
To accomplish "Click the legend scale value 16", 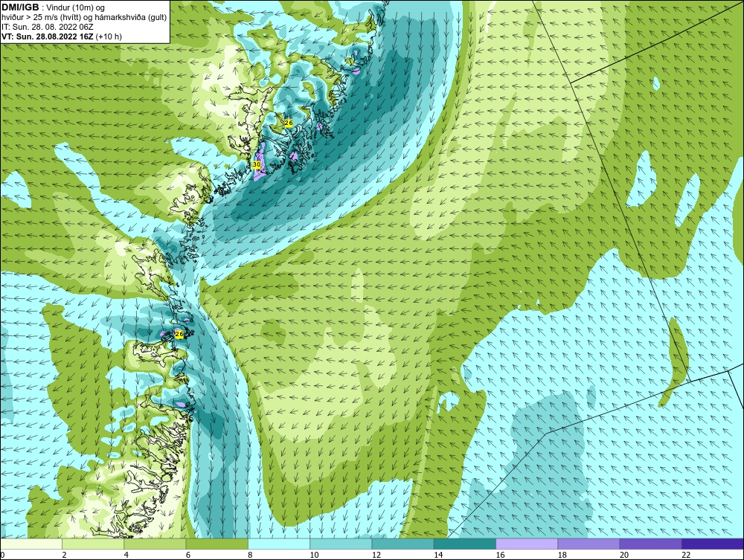I will pyautogui.click(x=500, y=556).
